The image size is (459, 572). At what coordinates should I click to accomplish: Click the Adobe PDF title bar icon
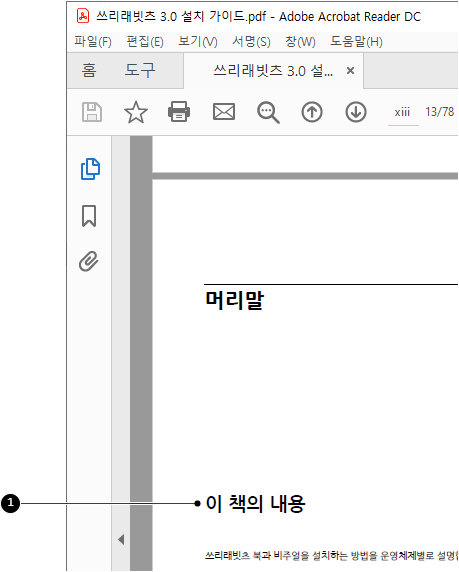tap(83, 16)
